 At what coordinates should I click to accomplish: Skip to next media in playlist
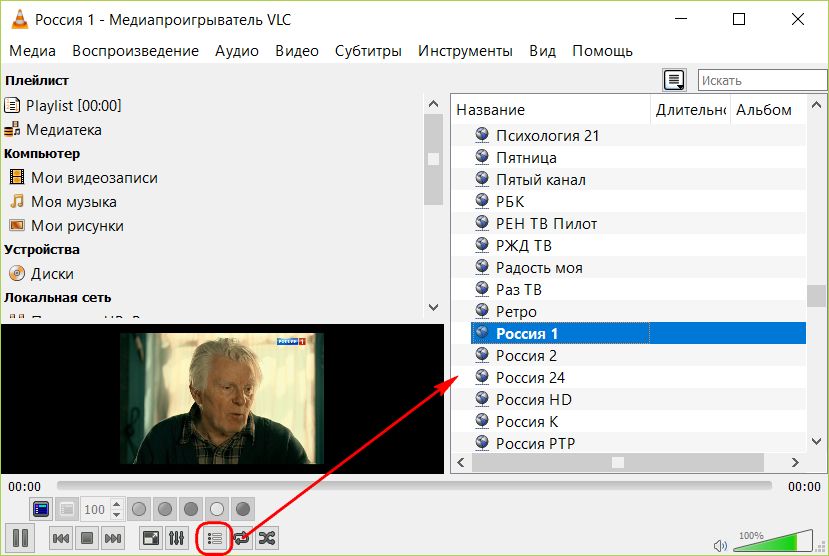point(113,538)
